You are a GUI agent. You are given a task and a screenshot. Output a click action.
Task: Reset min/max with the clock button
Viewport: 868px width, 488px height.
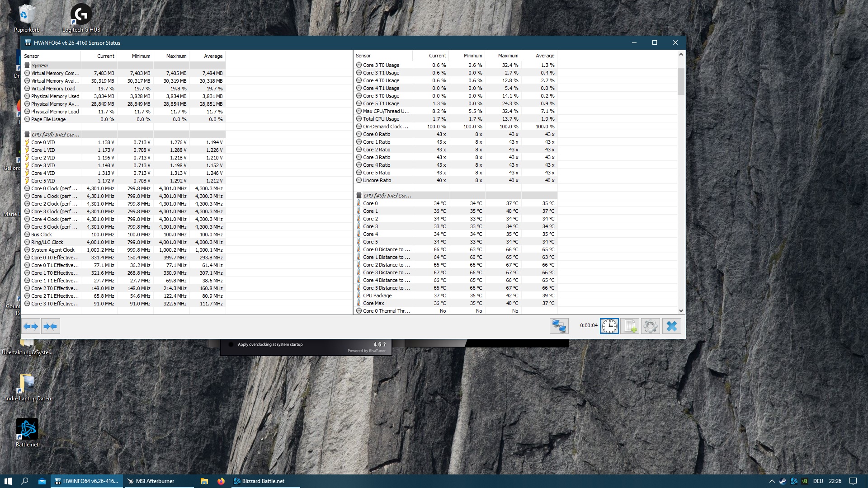pyautogui.click(x=609, y=326)
